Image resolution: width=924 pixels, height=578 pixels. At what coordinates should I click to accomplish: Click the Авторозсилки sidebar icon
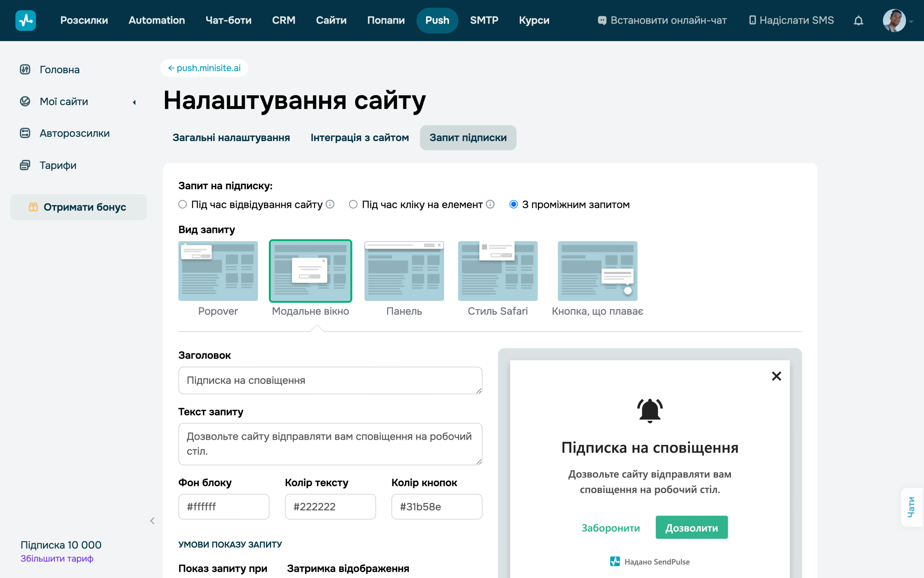click(25, 133)
